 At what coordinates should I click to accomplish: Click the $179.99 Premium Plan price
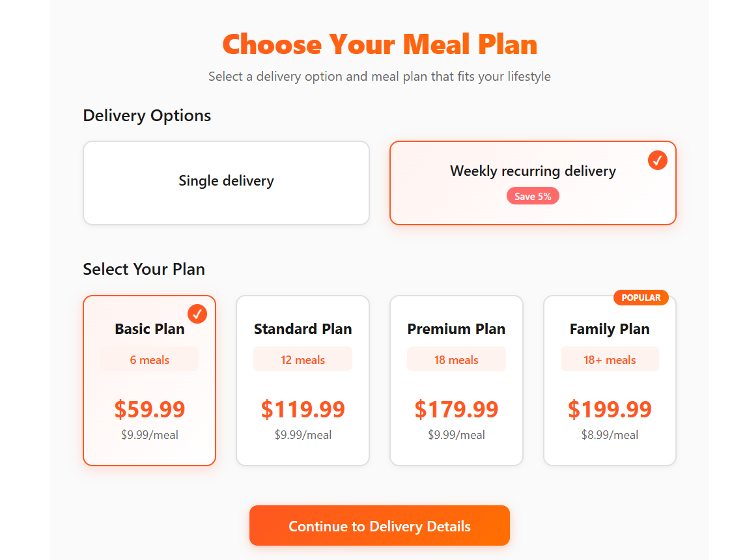pos(457,410)
